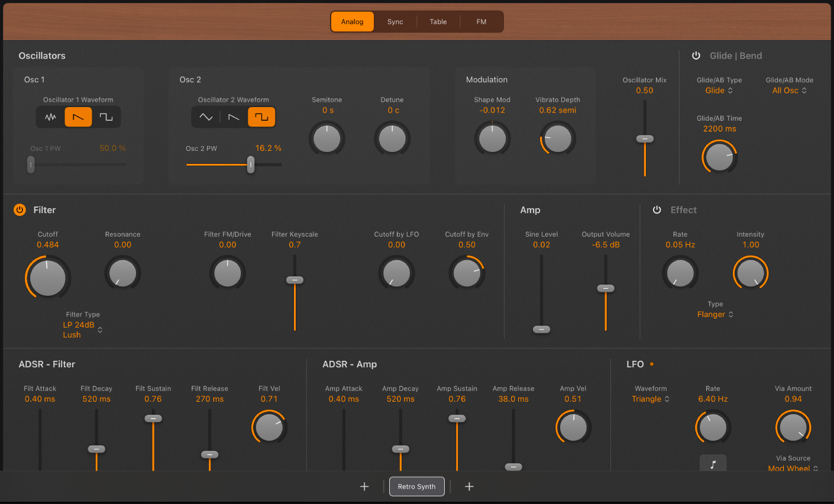Select the sawtooth waveform for Oscillator 2
Viewport: 834px width, 504px height.
tap(234, 117)
